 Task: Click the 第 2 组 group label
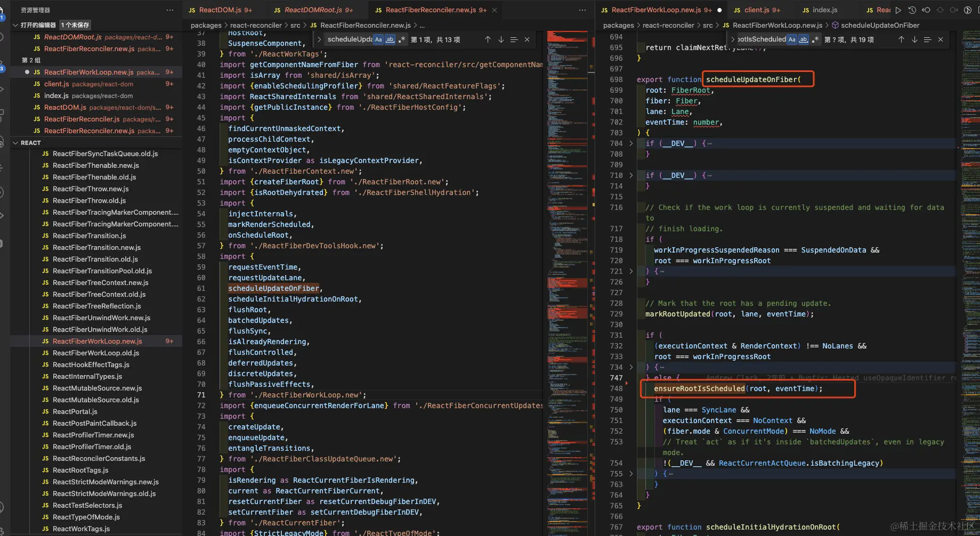pyautogui.click(x=31, y=60)
